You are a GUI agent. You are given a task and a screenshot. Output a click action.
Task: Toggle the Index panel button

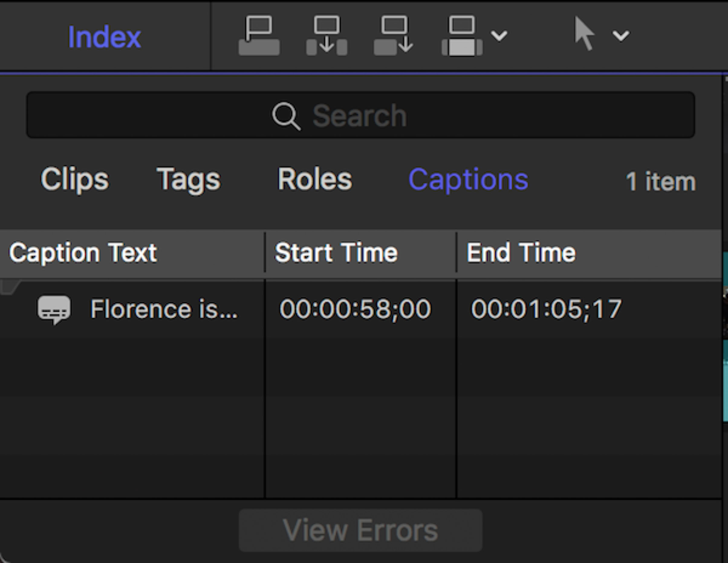104,37
